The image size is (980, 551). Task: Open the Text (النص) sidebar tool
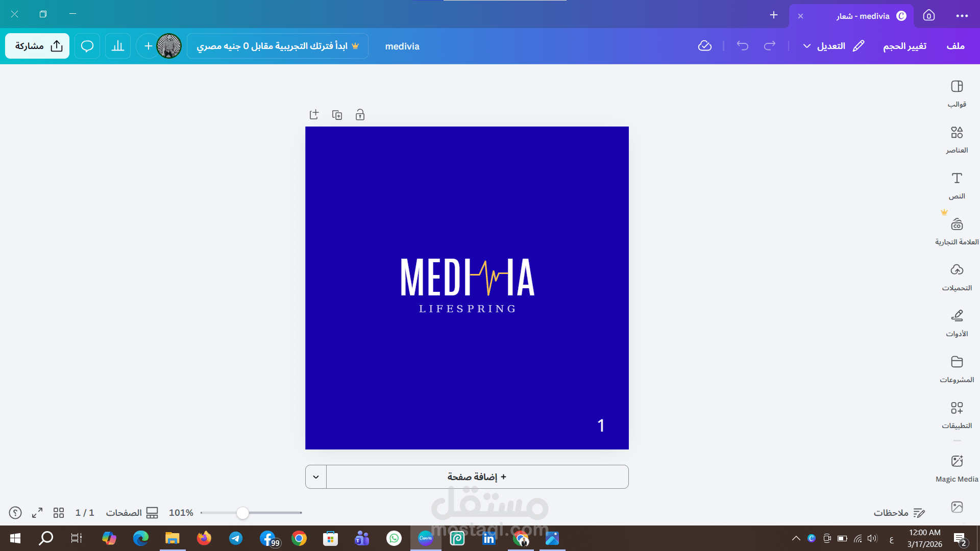(x=957, y=185)
